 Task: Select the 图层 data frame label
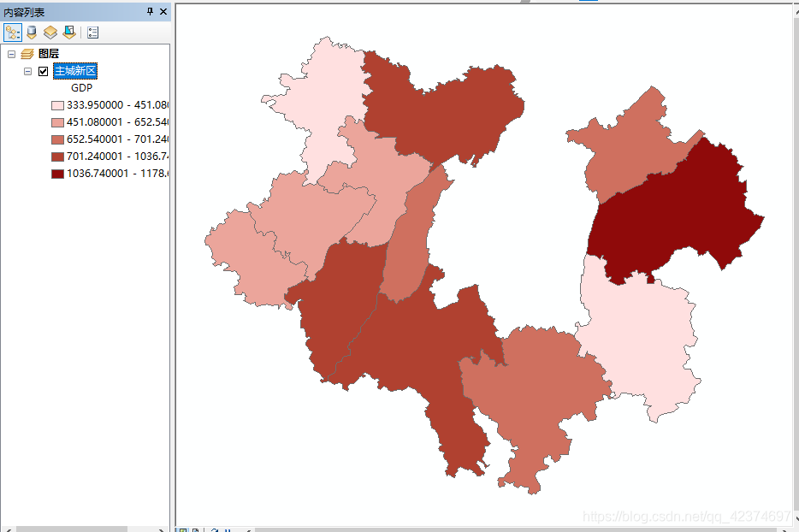point(49,54)
